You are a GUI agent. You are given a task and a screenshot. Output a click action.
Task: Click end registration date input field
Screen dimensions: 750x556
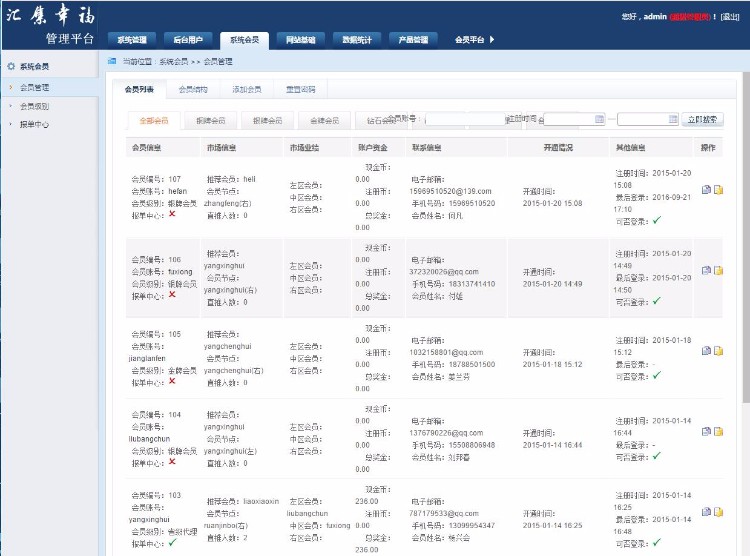[x=648, y=119]
